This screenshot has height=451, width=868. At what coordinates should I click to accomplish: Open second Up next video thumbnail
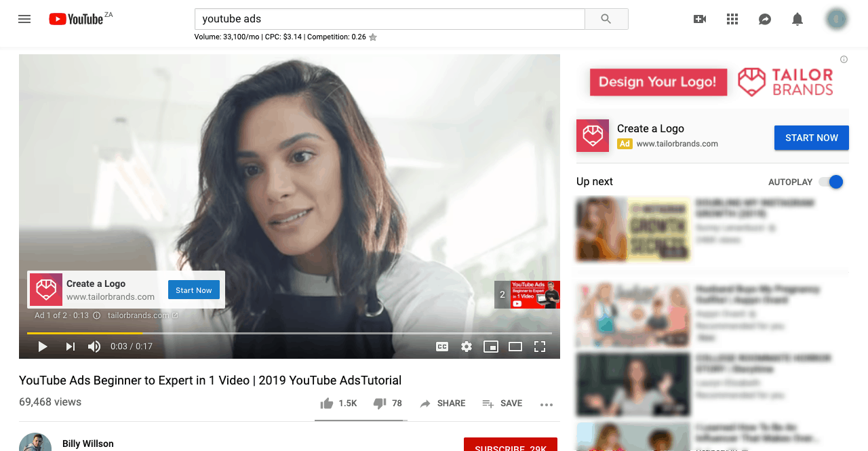(633, 315)
